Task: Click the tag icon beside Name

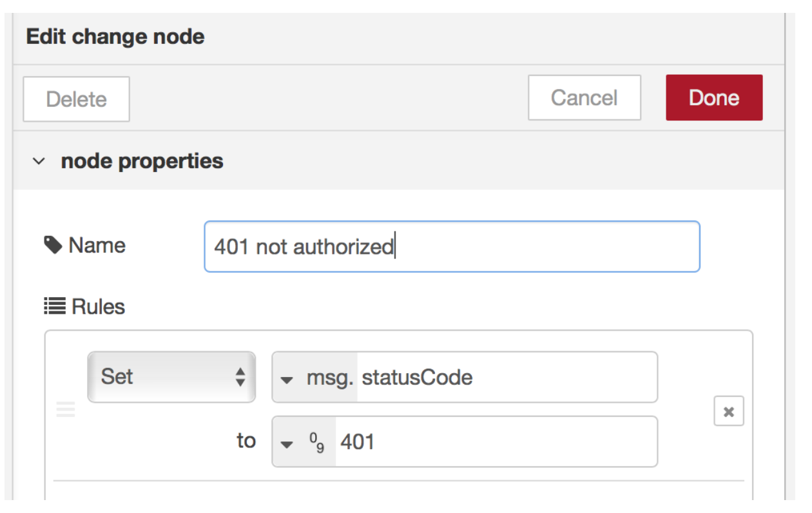Action: click(53, 246)
